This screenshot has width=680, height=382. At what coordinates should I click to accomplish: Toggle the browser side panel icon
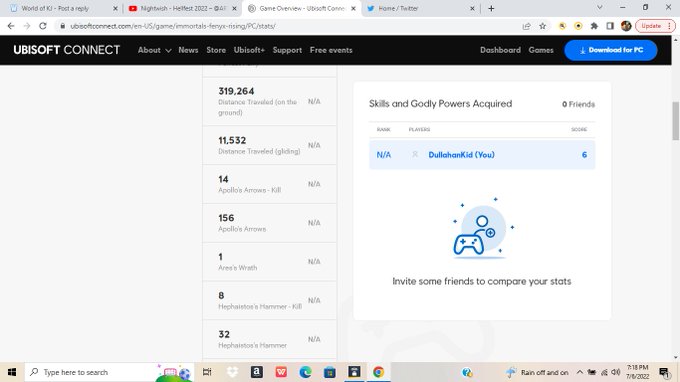pos(610,26)
